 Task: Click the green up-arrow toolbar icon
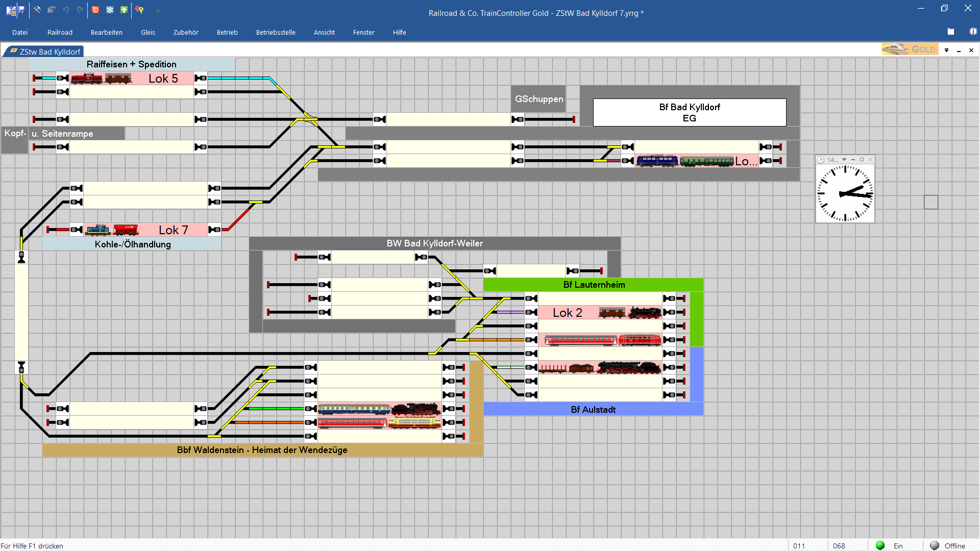(x=124, y=10)
